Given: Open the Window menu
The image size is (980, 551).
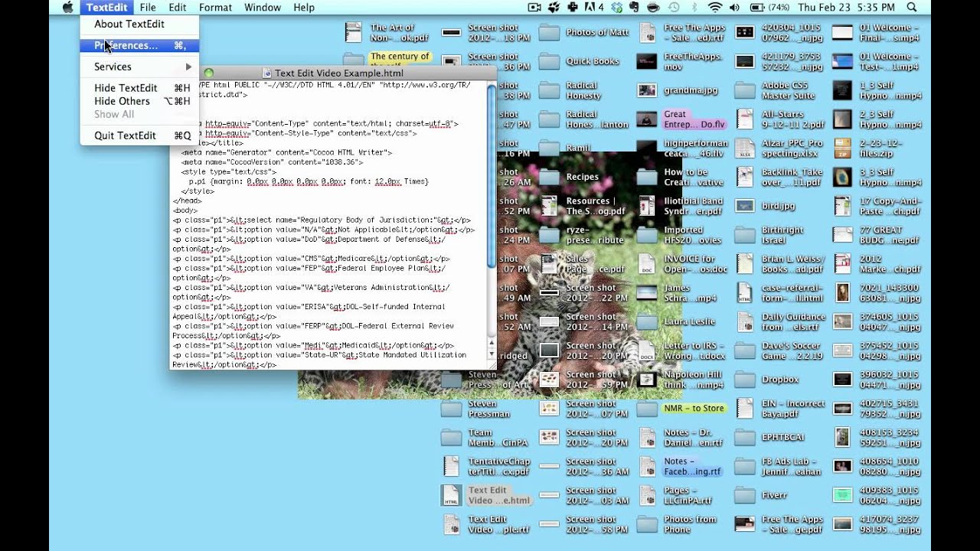Looking at the screenshot, I should [263, 8].
